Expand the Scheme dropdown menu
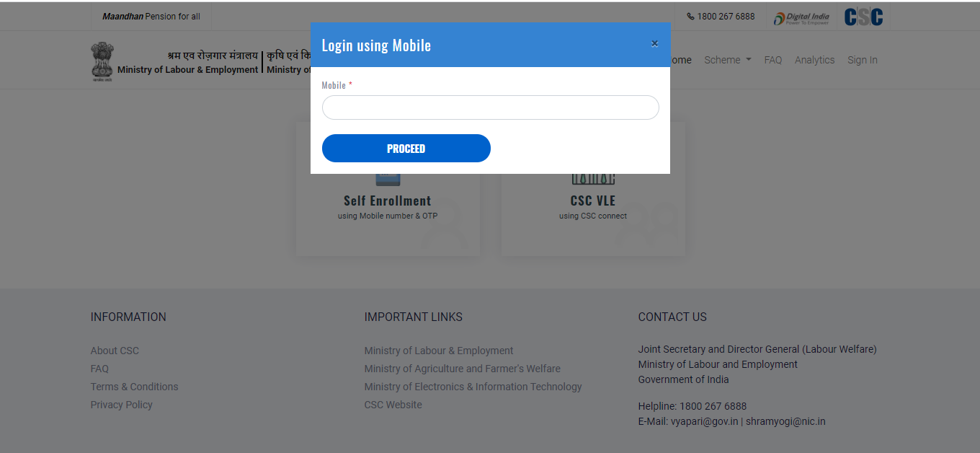The image size is (980, 453). point(727,60)
